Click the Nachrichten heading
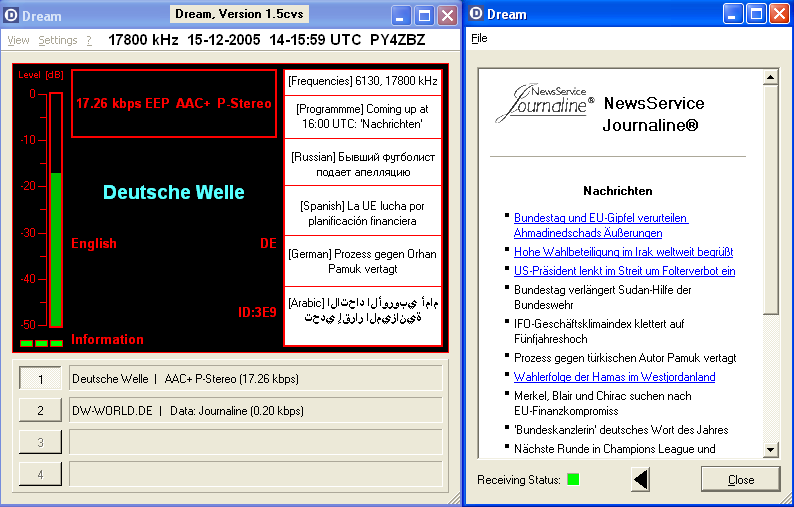This screenshot has height=507, width=794. tap(617, 191)
